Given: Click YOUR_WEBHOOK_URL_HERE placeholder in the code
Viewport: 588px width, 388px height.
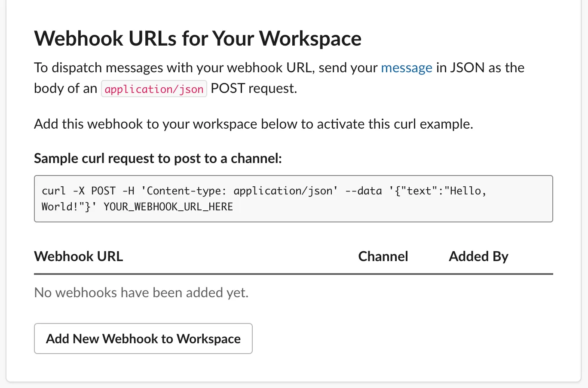Looking at the screenshot, I should [168, 207].
